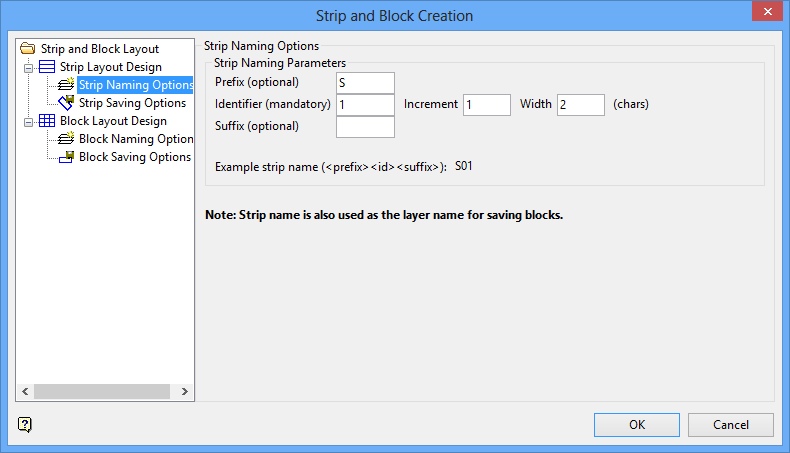Click the Strip Saving Options icon
790x453 pixels.
tap(67, 103)
